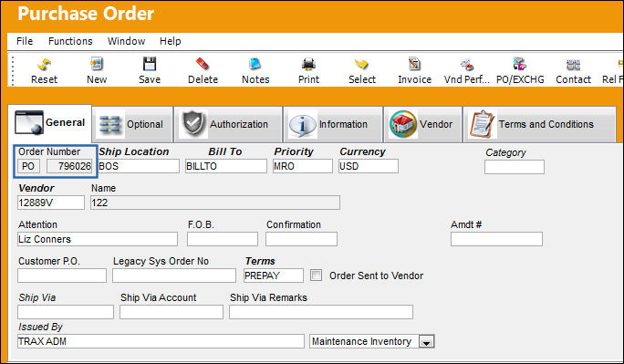The width and height of the screenshot is (624, 364).
Task: Click the Customer P.O. input field
Action: tap(62, 276)
